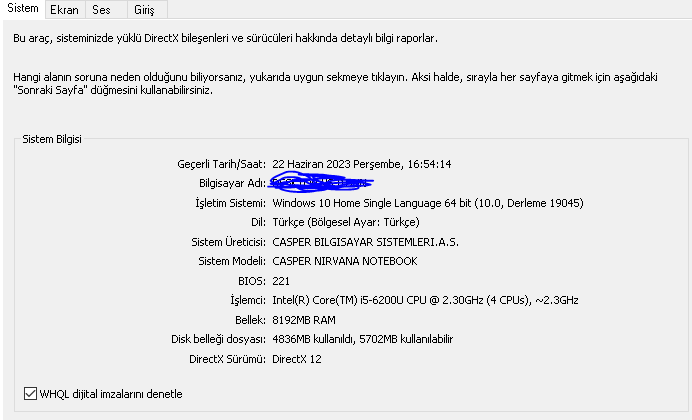Click the İşlemci label
Screen dimensions: 692x420
click(x=248, y=300)
